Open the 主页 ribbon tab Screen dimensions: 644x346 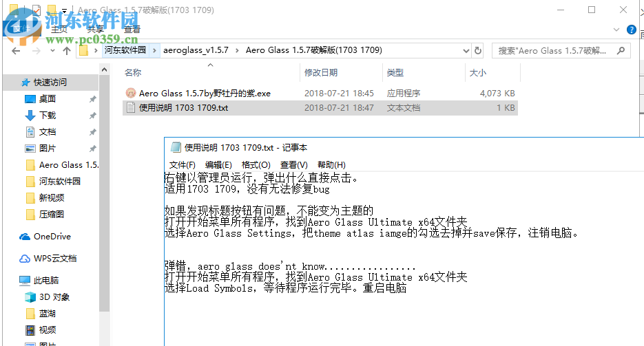point(59,29)
